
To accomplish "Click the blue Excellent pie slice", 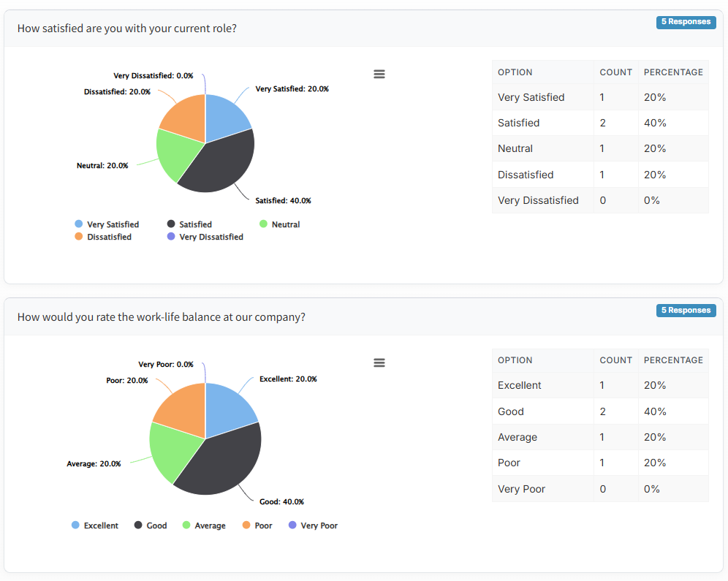I will click(x=227, y=406).
